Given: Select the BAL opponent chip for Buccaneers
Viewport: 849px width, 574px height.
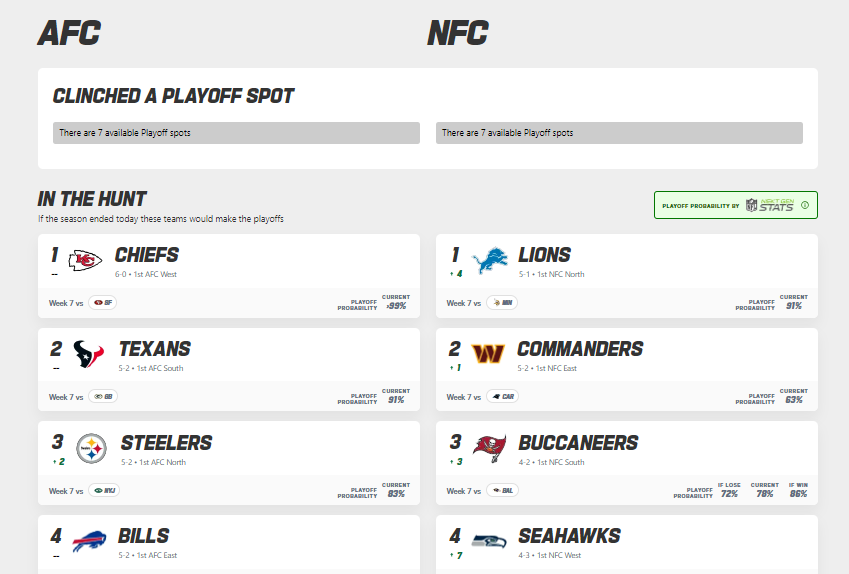Looking at the screenshot, I should click(x=502, y=491).
